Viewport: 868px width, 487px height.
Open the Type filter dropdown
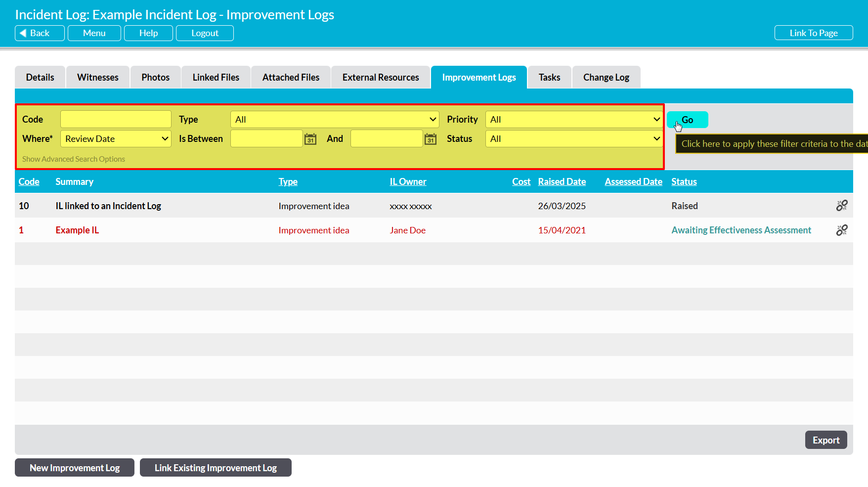tap(335, 120)
